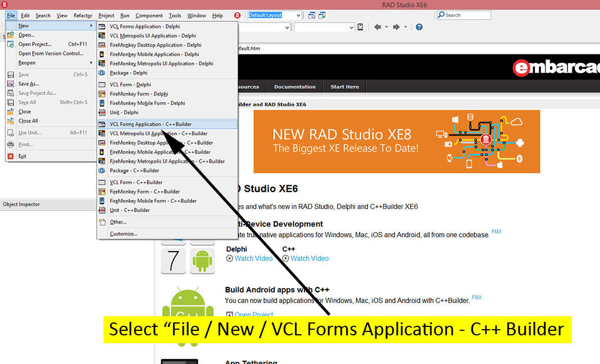
Task: Click the Windows 7 tile icon
Action: pos(174,261)
